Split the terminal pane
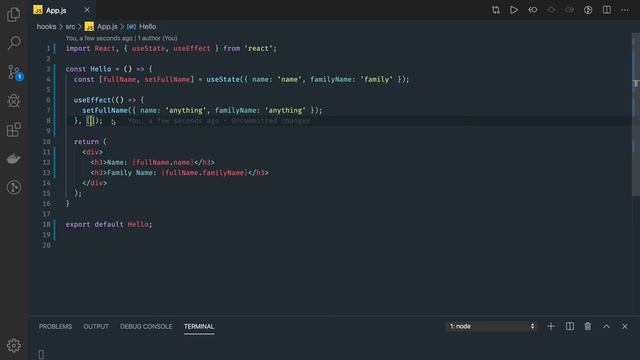 point(569,326)
